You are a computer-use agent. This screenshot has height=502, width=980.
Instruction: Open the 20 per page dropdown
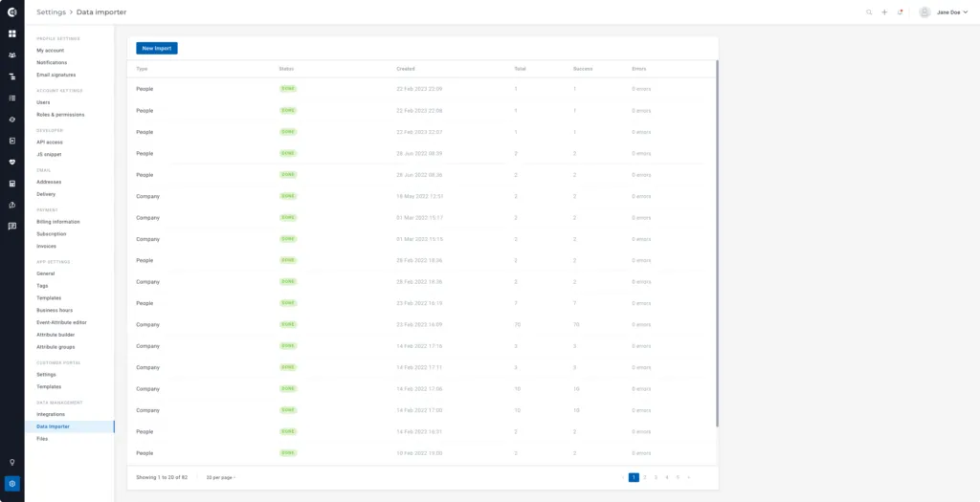pyautogui.click(x=221, y=478)
